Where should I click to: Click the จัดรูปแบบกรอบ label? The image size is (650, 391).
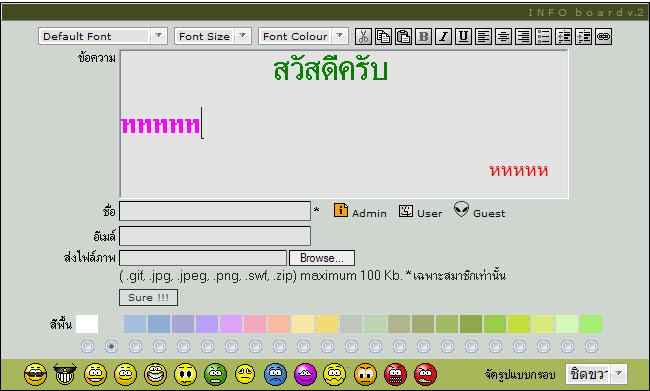[x=520, y=374]
